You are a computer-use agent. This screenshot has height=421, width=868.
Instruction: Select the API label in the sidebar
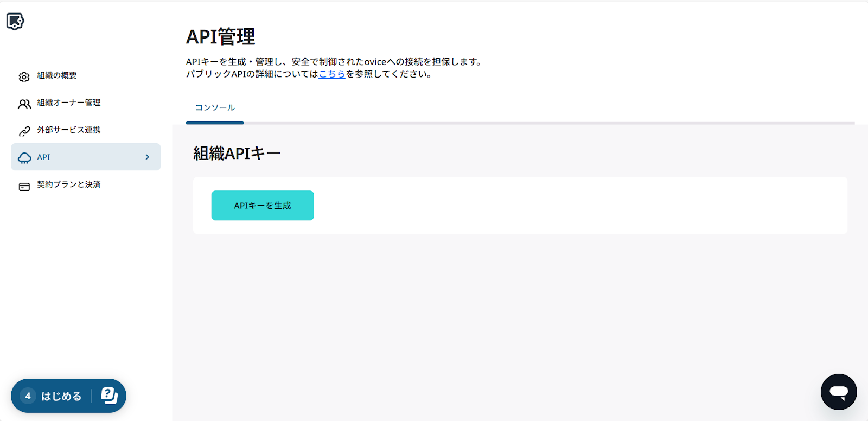pos(43,157)
